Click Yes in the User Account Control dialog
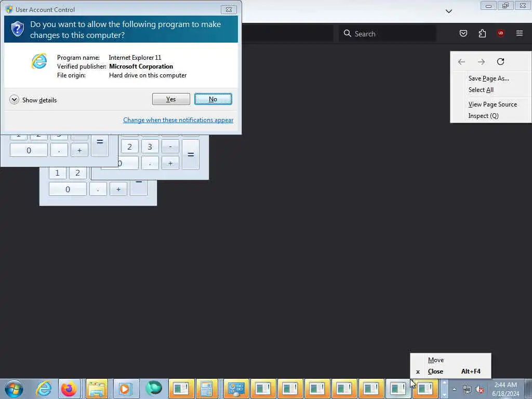532x399 pixels. click(171, 99)
